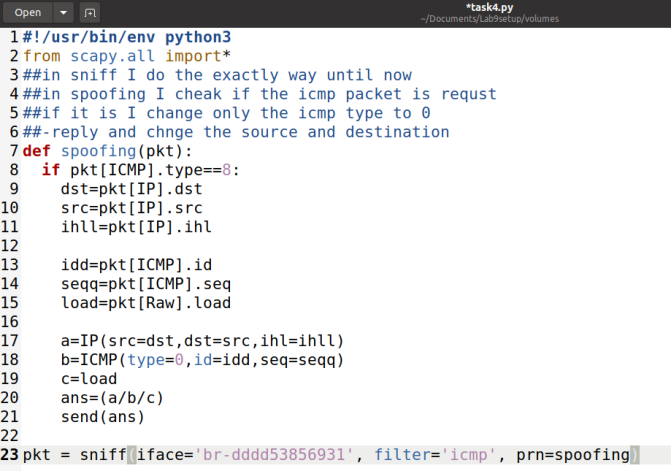Click the comment containing 'cheak if the icmp packet is requst'
672x472 pixels.
point(260,94)
